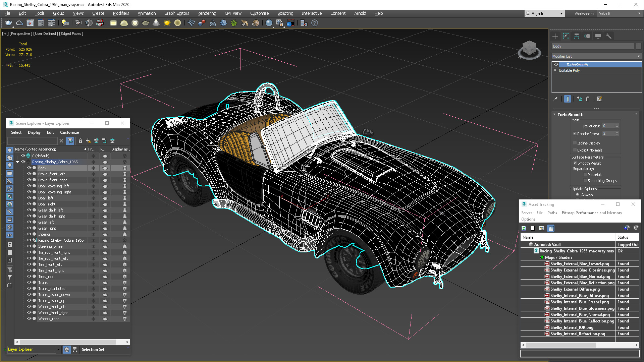Open Customize menu in Scene Explorer
644x362 pixels.
pos(69,132)
